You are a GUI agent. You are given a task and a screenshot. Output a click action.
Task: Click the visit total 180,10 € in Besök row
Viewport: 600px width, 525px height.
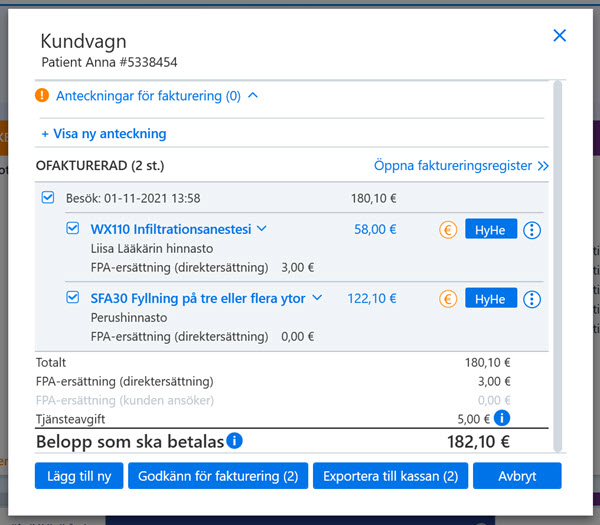373,198
